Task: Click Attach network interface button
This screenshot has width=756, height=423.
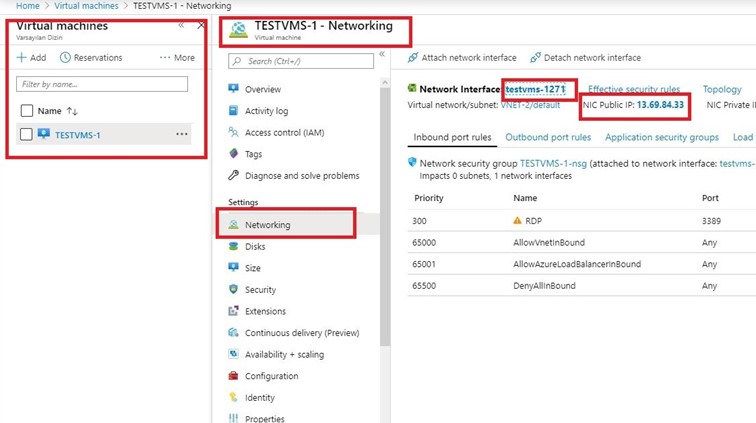Action: pos(462,57)
